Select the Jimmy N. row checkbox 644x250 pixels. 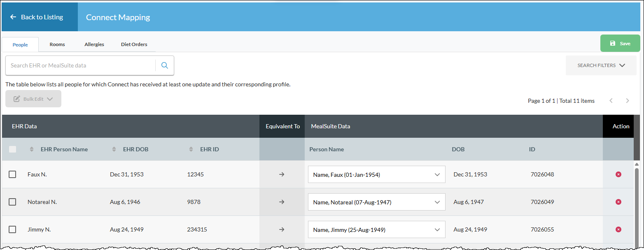[12, 229]
